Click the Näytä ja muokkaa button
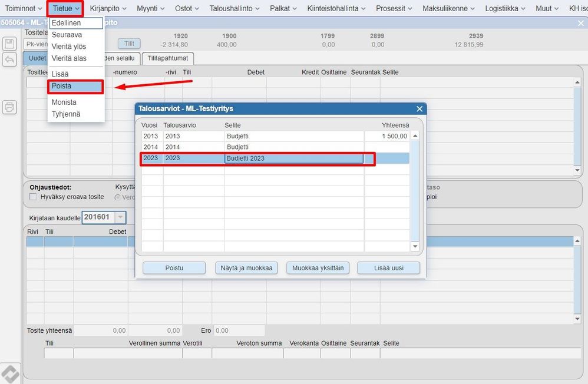Viewport: 588px width, 384px height. 246,268
